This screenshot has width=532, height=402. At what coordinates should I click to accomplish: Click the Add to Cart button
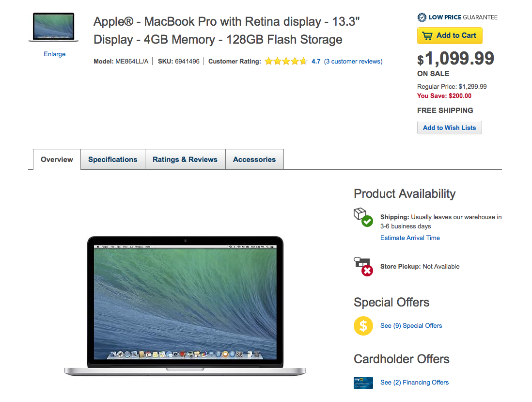[450, 36]
